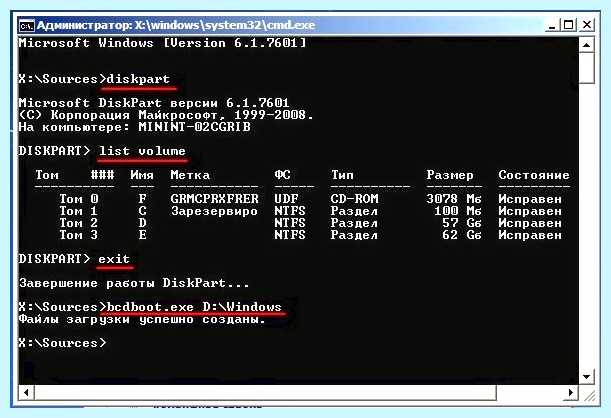The height and width of the screenshot is (418, 611).
Task: Click the horizontal scrollbar right arrow
Action: click(570, 392)
